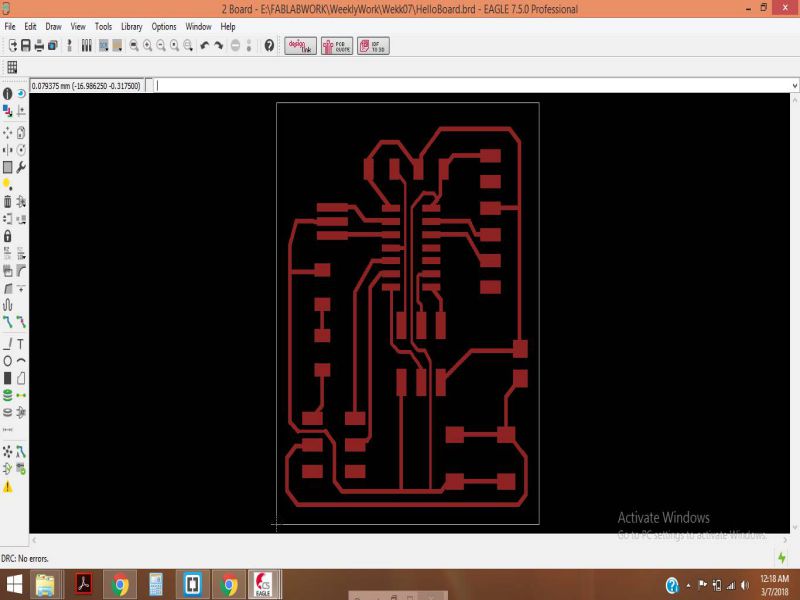Viewport: 800px width, 600px height.
Task: Select the Signal airwire tool
Action: [21, 395]
